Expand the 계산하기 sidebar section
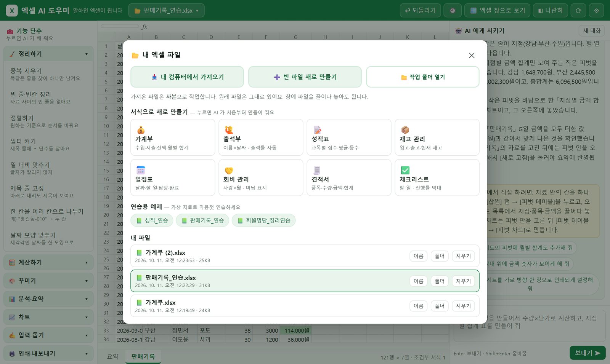Viewport: 610px width, 364px height. [48, 262]
